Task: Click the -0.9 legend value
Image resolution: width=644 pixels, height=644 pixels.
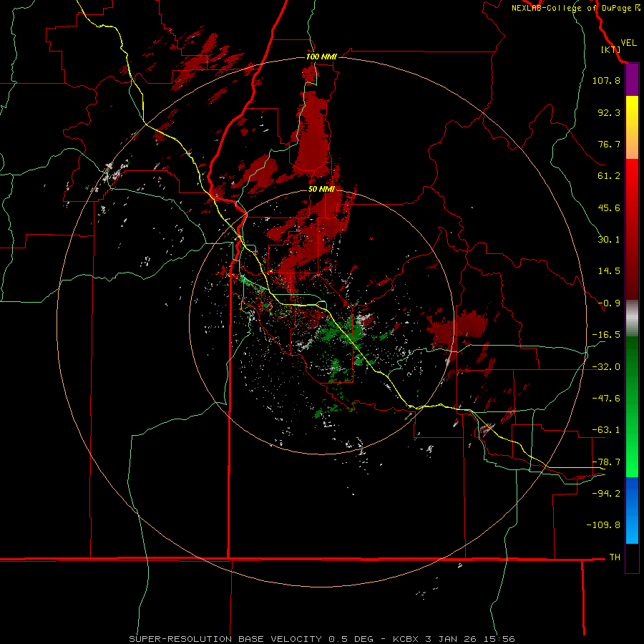Action: 609,303
